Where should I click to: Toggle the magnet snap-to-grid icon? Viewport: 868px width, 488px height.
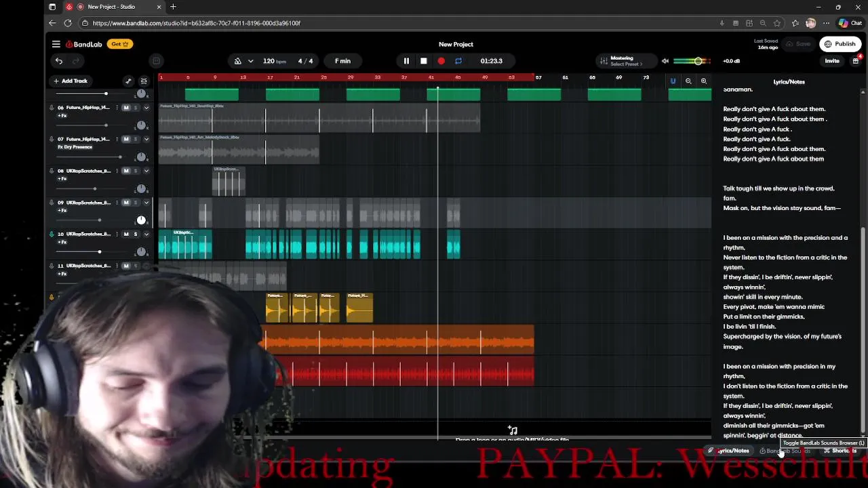click(x=673, y=81)
